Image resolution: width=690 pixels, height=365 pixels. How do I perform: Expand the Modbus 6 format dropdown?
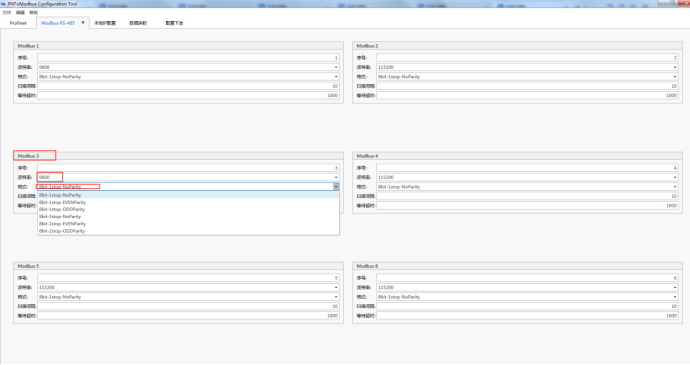click(x=675, y=297)
